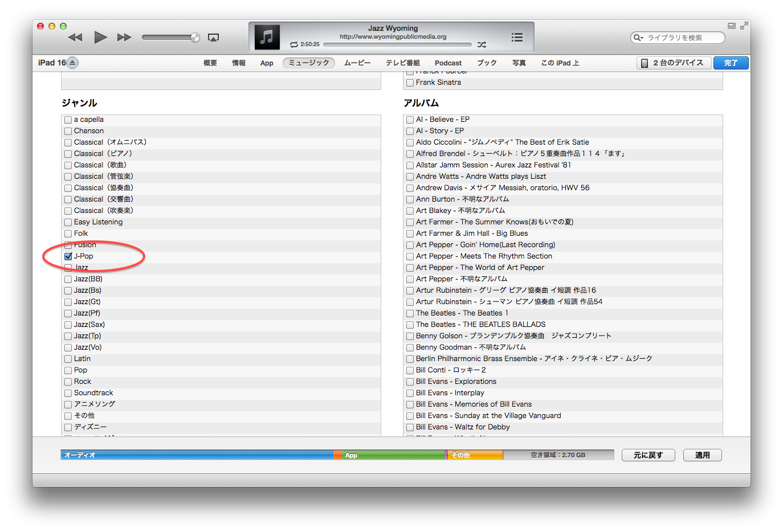This screenshot has height=532, width=783.
Task: Open the Podcast tab
Action: click(448, 63)
